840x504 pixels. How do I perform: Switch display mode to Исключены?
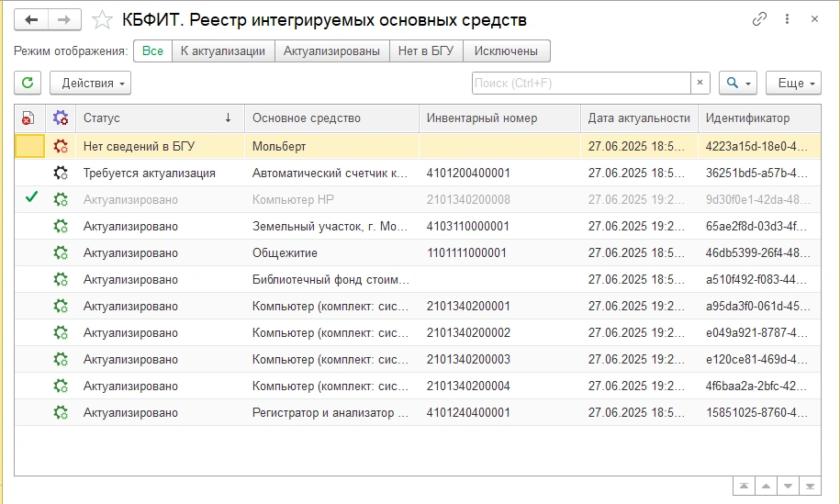[506, 50]
